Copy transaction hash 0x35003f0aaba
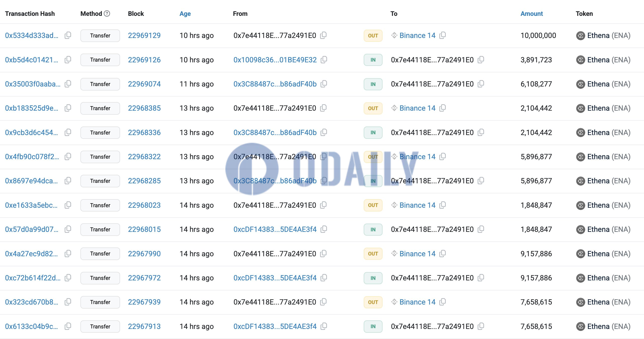The width and height of the screenshot is (644, 339). [x=68, y=84]
